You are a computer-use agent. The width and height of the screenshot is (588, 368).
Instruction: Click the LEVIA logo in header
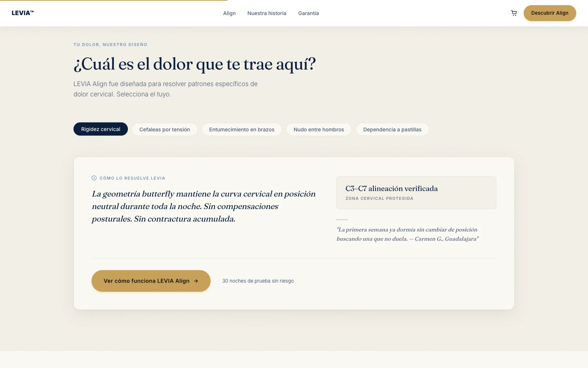click(22, 13)
